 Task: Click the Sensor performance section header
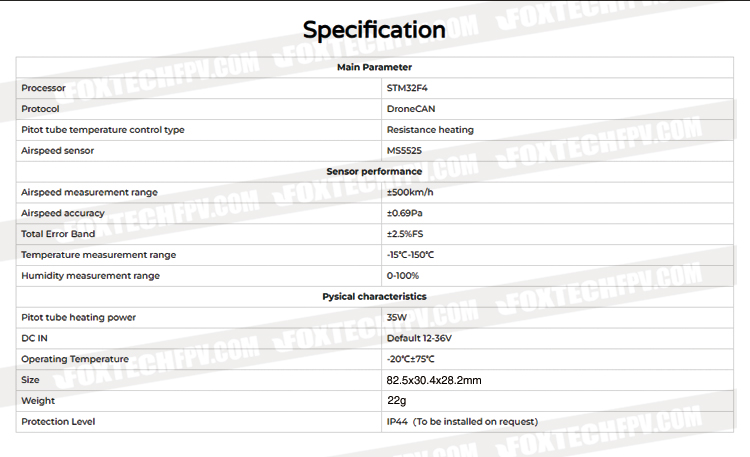(x=375, y=171)
